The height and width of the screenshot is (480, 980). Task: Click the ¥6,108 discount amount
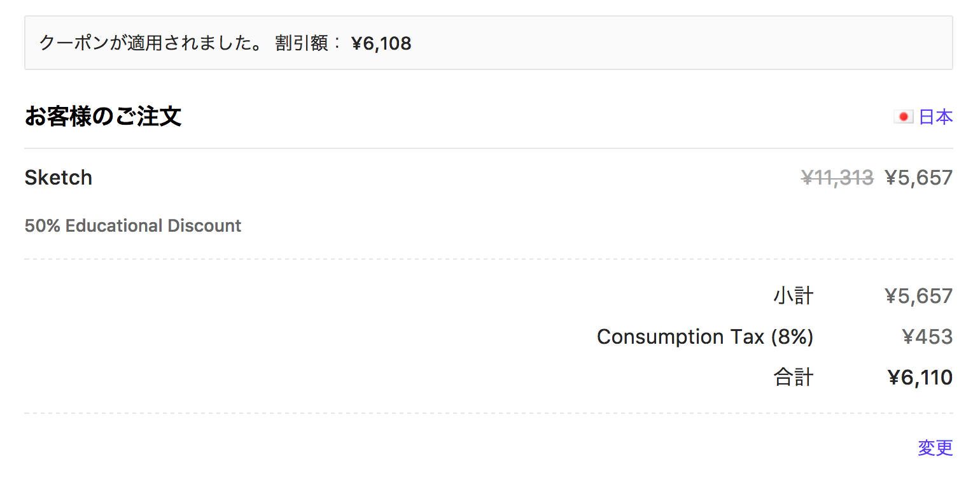click(x=381, y=43)
